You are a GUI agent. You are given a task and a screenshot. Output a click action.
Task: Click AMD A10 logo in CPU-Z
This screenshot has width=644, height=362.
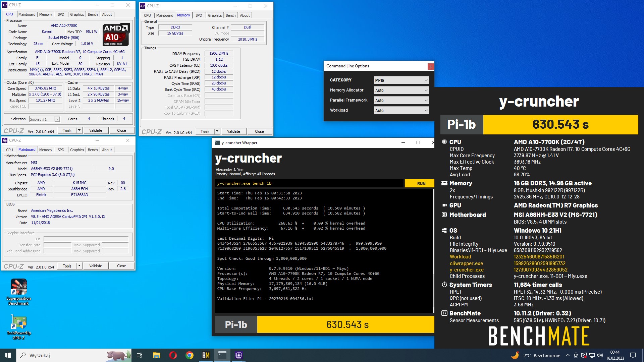pos(116,34)
